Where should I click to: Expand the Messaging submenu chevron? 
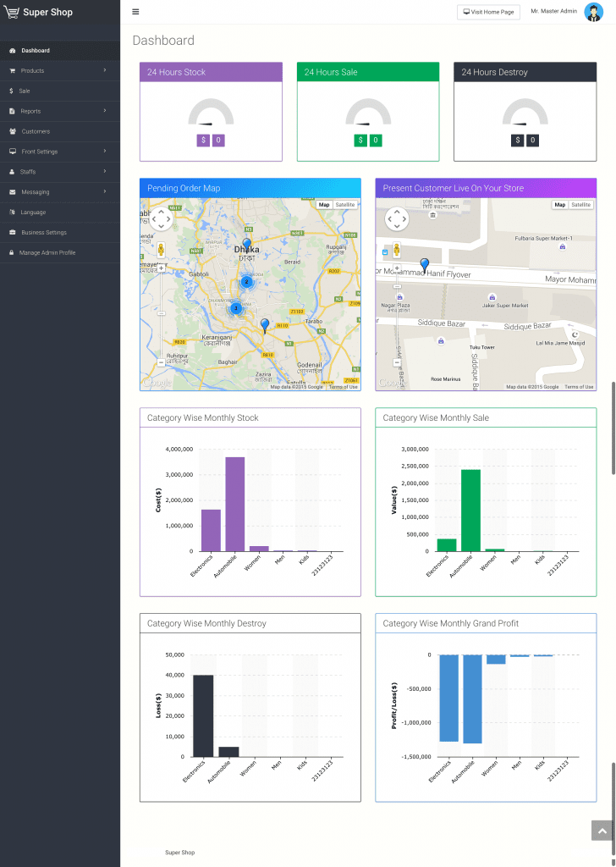click(104, 191)
